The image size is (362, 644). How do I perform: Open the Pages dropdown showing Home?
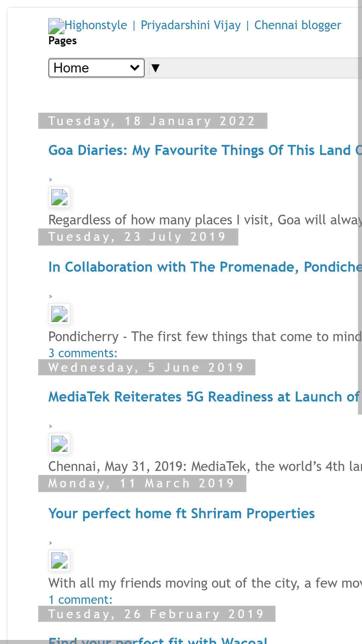[97, 68]
